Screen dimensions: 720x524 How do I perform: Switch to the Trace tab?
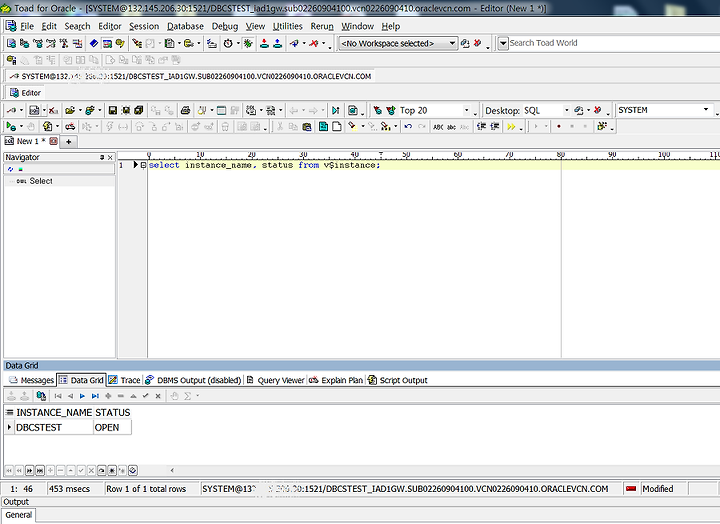coord(124,380)
